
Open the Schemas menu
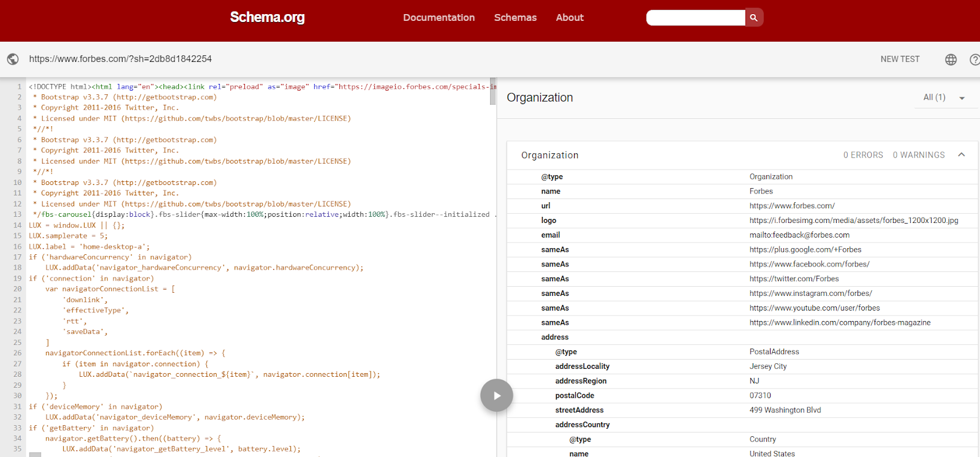(515, 18)
